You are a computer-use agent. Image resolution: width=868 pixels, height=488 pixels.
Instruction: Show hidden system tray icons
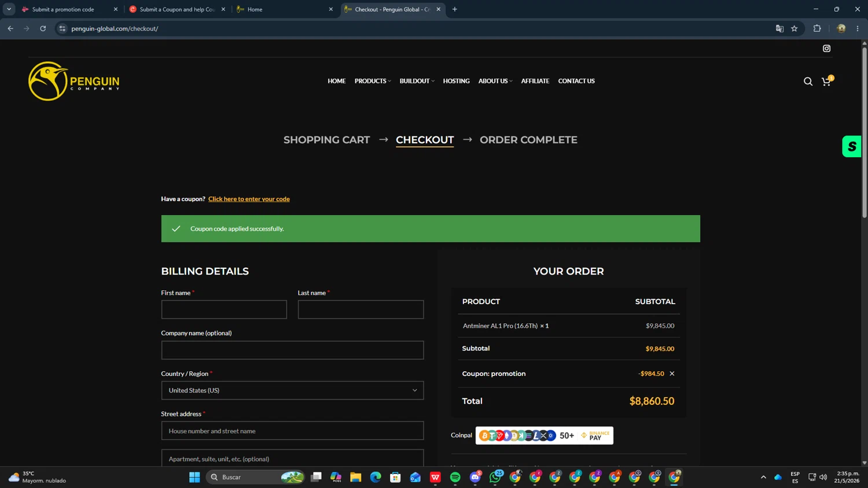(x=763, y=477)
